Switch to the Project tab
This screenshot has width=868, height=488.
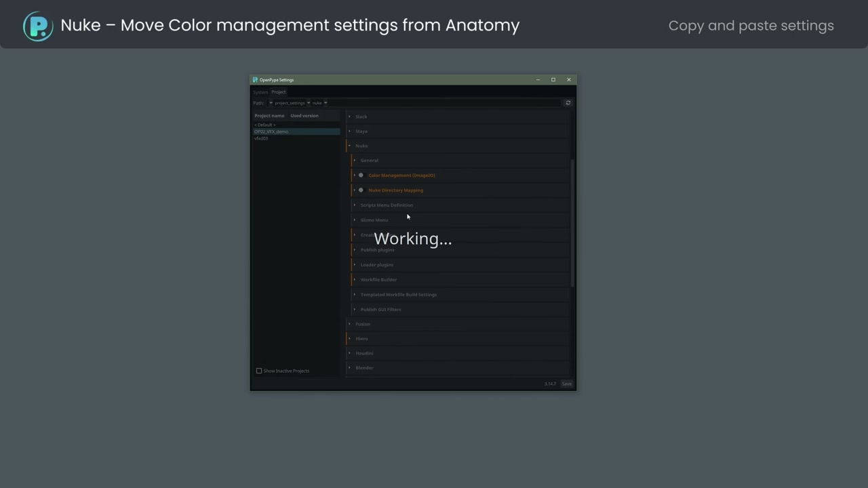(x=279, y=92)
